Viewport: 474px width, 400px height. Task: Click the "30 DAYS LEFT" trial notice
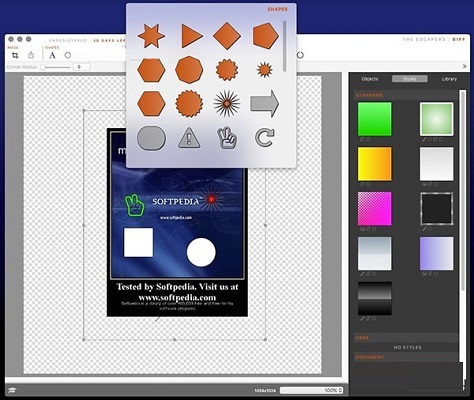click(109, 41)
